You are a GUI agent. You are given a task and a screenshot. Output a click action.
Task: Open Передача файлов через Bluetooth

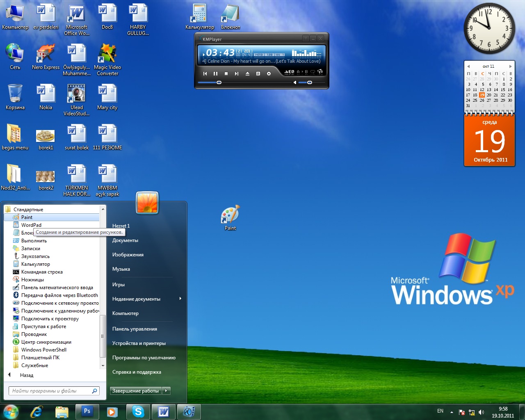pos(52,295)
